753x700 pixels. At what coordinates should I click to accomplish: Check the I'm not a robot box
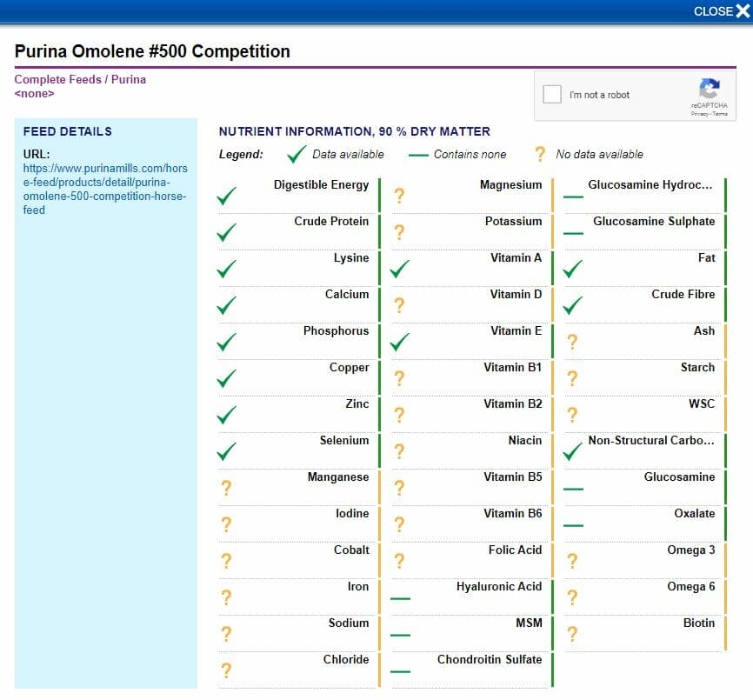553,93
